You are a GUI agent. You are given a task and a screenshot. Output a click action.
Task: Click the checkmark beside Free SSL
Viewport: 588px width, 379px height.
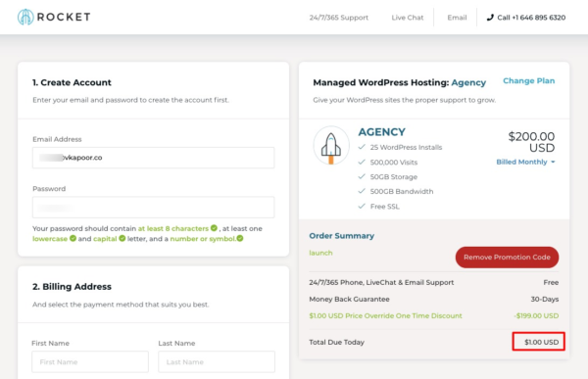click(362, 207)
